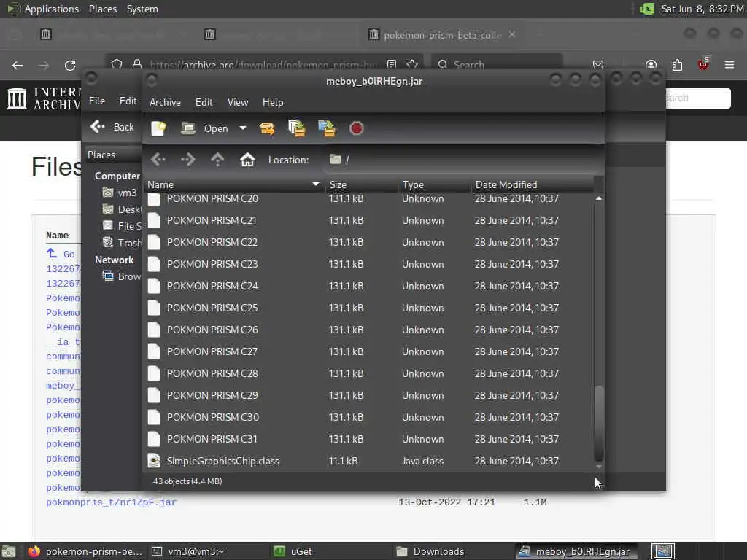Open the Firefox extensions puzzle icon
The height and width of the screenshot is (560, 747).
(x=677, y=65)
